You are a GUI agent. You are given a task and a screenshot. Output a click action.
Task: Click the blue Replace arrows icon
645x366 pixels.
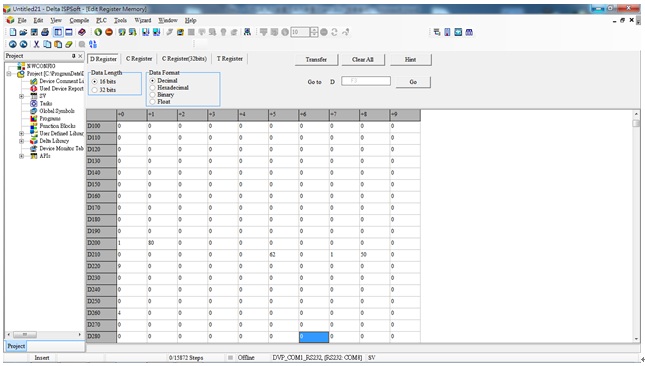click(93, 44)
